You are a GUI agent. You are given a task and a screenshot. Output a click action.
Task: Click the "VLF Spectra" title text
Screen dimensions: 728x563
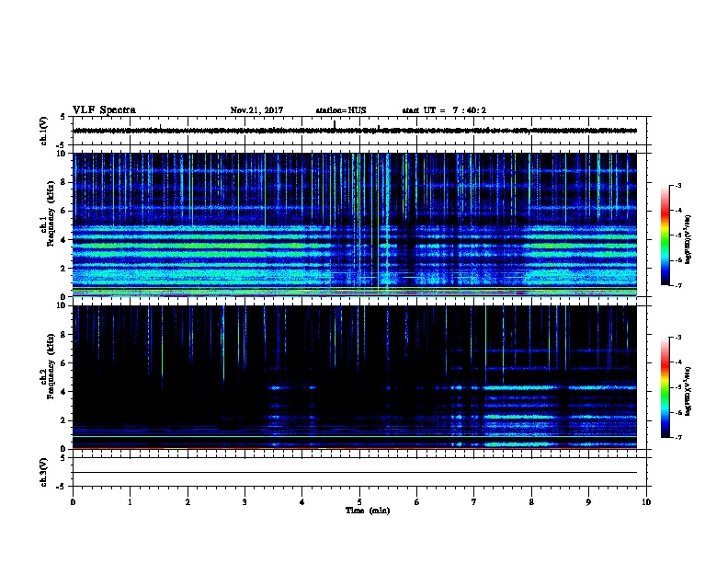(104, 110)
